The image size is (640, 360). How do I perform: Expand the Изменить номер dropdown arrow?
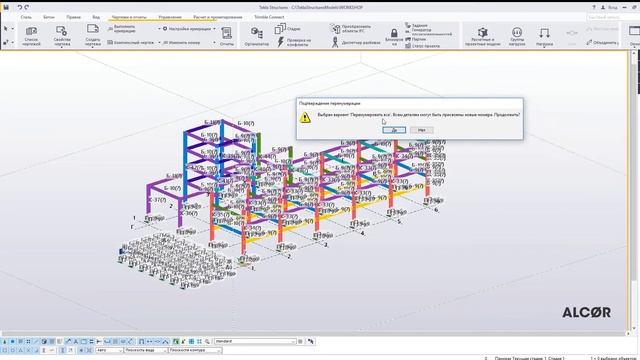[x=214, y=42]
